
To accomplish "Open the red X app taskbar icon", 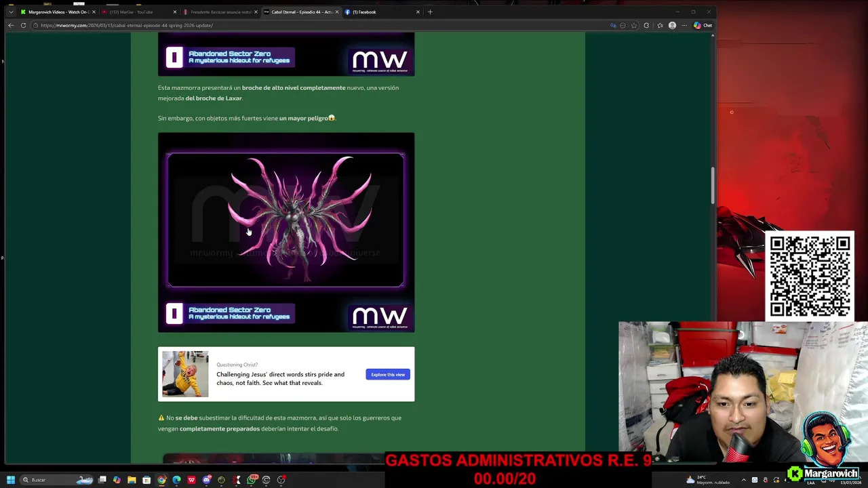I will click(x=237, y=480).
